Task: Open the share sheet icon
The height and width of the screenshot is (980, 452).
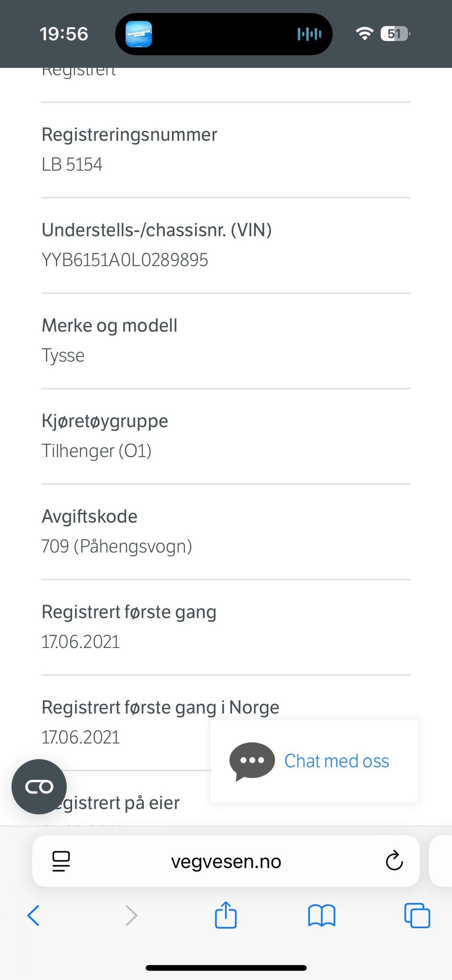Action: 226,915
